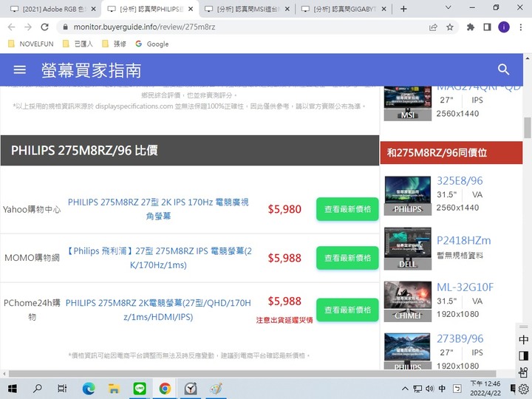Open the 273B9/96 monitor link
The height and width of the screenshot is (399, 532).
pos(460,338)
